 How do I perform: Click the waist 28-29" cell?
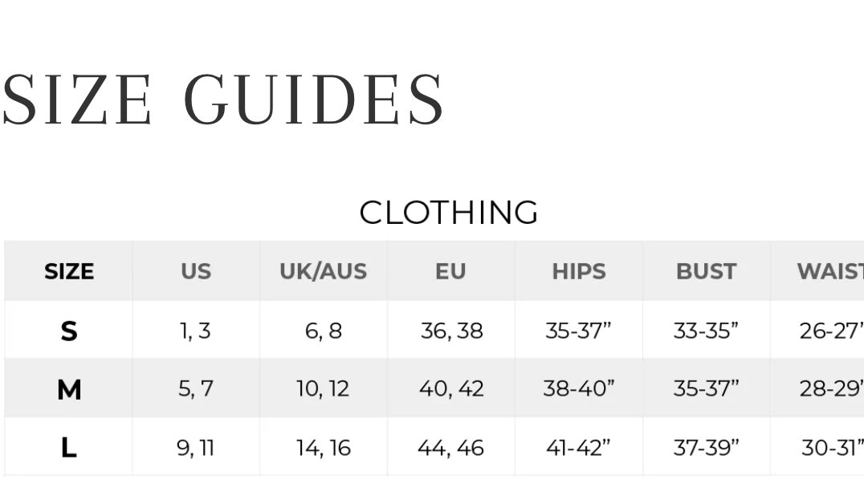(831, 389)
